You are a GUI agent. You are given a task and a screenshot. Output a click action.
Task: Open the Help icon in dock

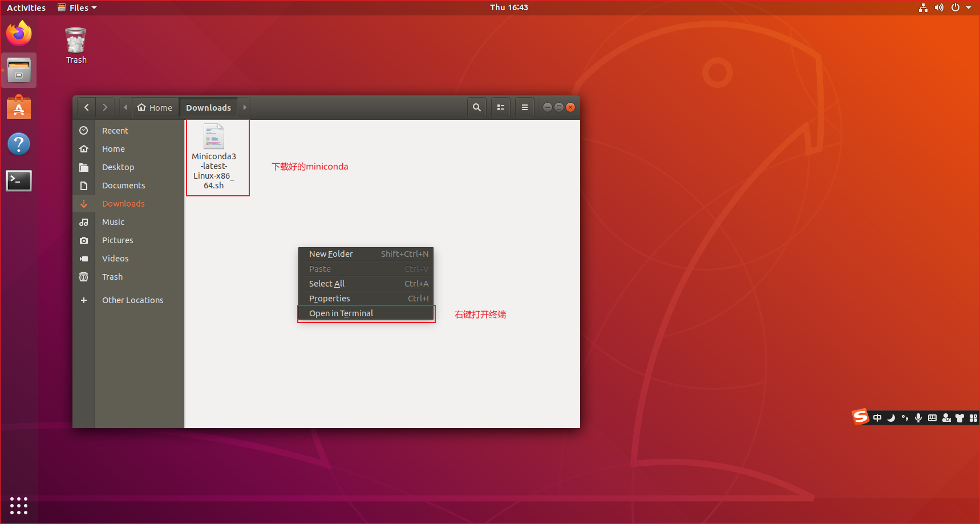pyautogui.click(x=19, y=144)
